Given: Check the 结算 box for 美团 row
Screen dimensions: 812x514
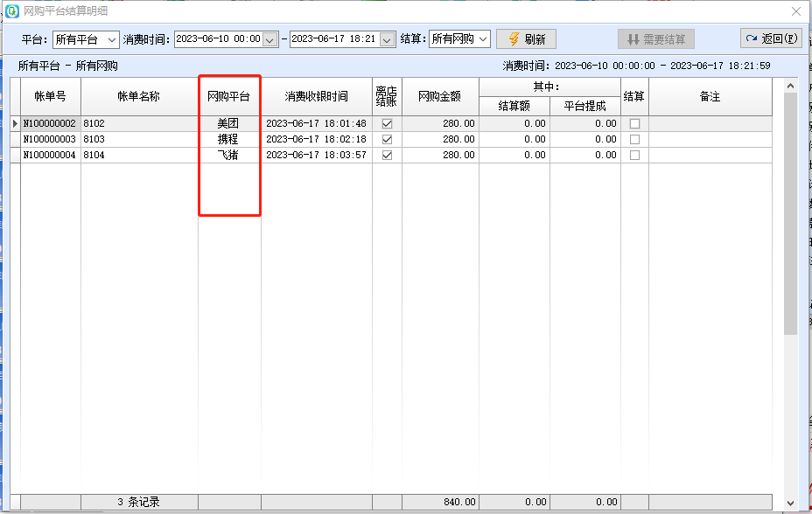Looking at the screenshot, I should (x=634, y=123).
